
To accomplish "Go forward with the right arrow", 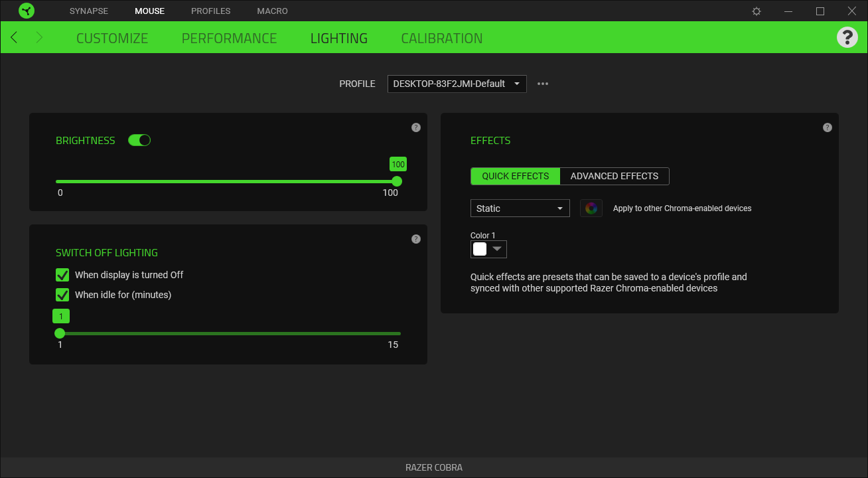I will coord(39,38).
